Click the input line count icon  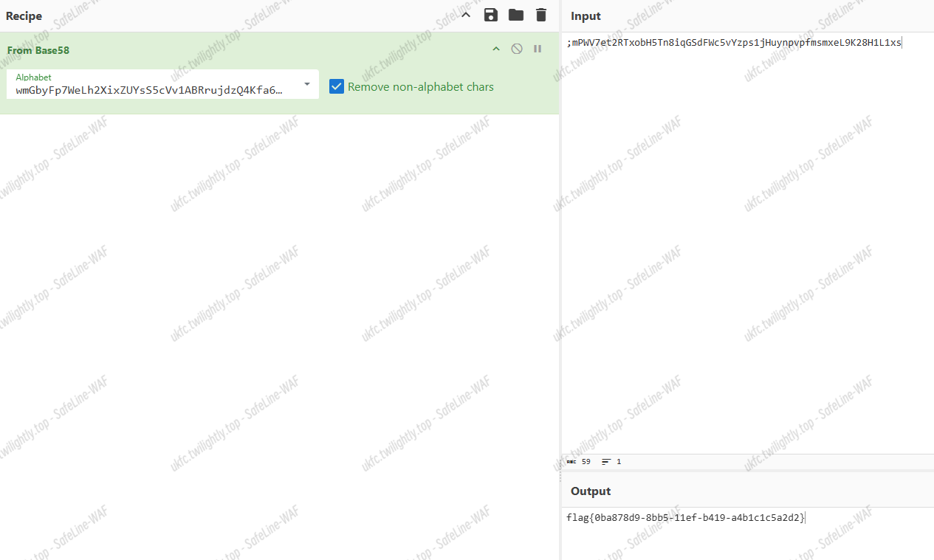click(606, 462)
